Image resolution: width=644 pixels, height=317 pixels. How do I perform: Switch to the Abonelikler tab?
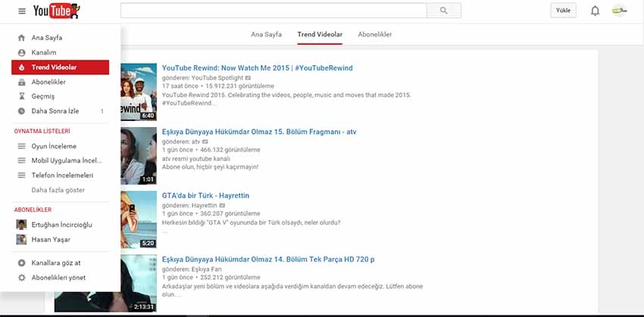pyautogui.click(x=375, y=35)
